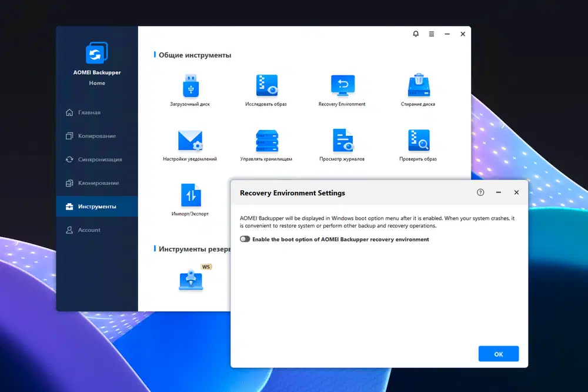The image size is (588, 392).
Task: Click the 'Home' edition label under the logo
Action: (x=97, y=83)
